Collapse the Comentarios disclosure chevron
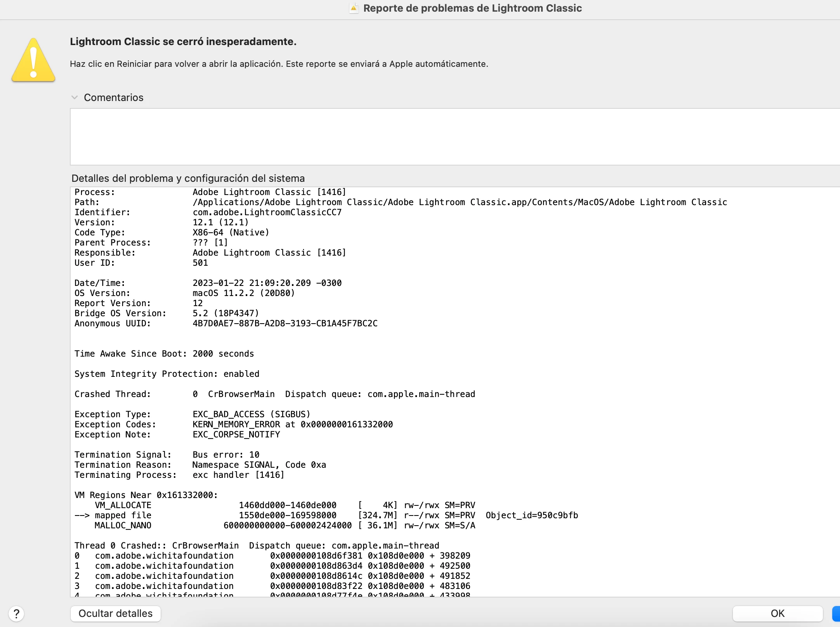The height and width of the screenshot is (627, 840). click(x=75, y=98)
